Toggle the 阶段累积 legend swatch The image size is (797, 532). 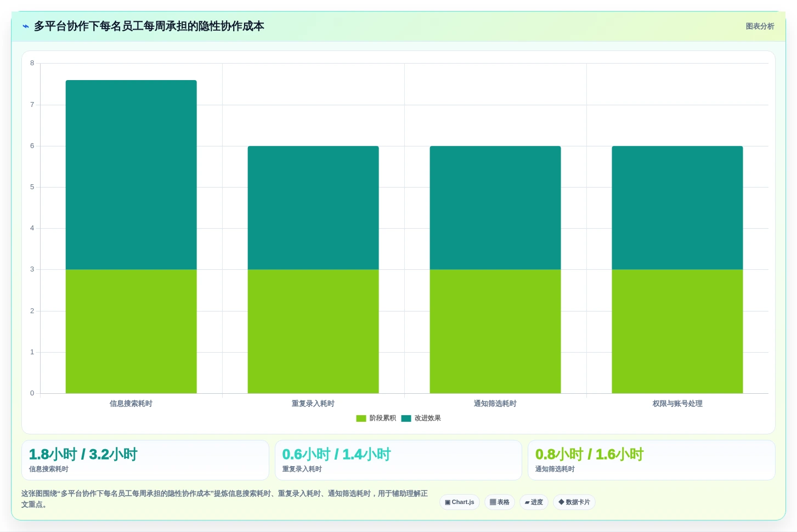tap(361, 418)
